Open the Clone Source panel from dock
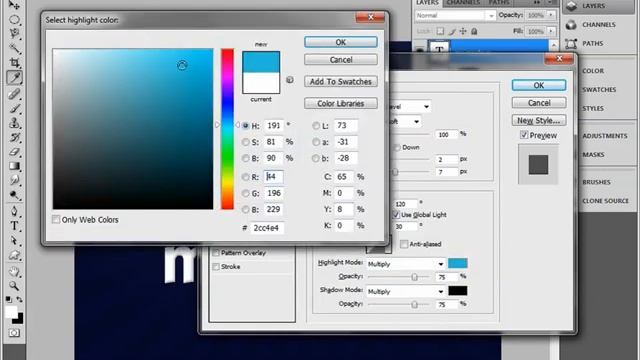 tap(605, 201)
